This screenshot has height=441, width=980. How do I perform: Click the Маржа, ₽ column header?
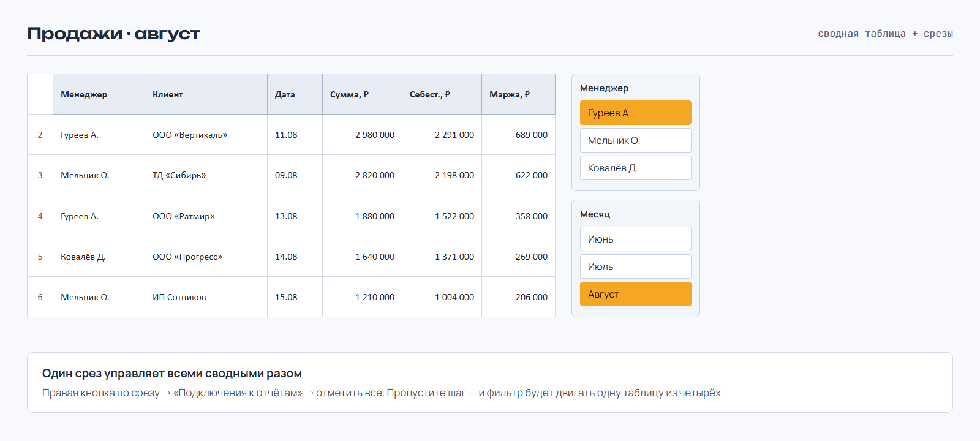tap(519, 94)
